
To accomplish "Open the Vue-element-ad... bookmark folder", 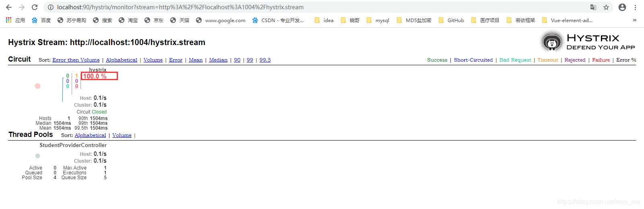I will coord(567,20).
